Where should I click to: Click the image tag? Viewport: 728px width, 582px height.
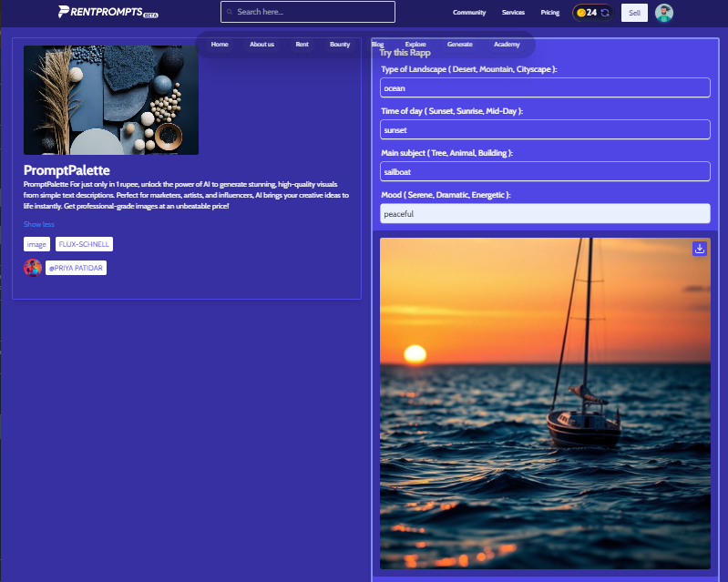pyautogui.click(x=36, y=244)
